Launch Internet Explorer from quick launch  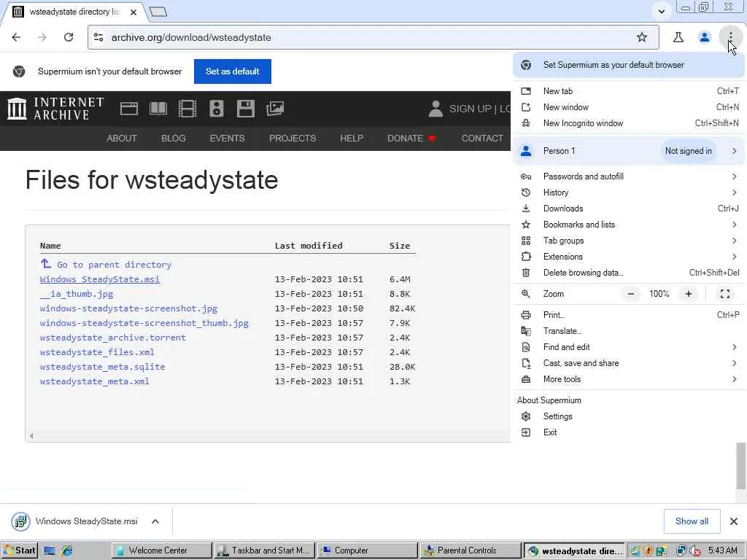coord(67,551)
